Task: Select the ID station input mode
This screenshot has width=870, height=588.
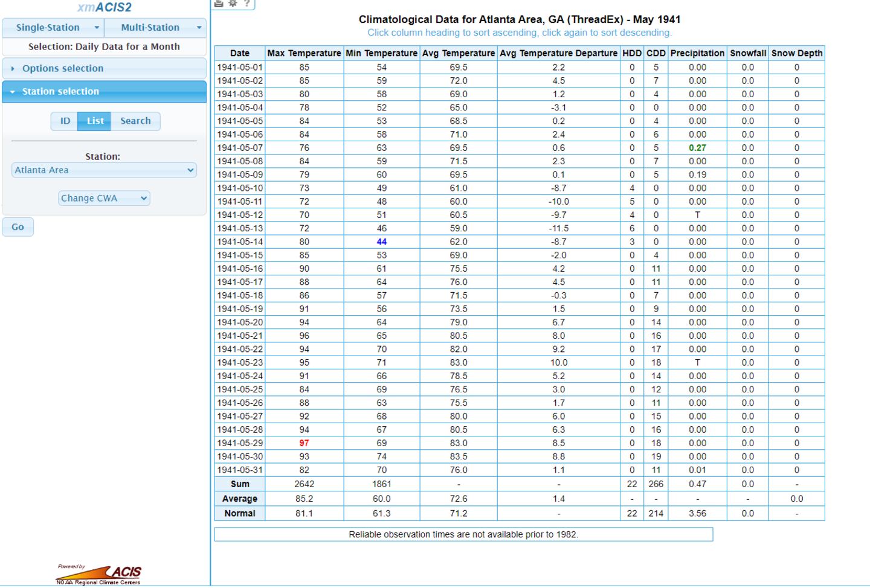Action: point(65,121)
